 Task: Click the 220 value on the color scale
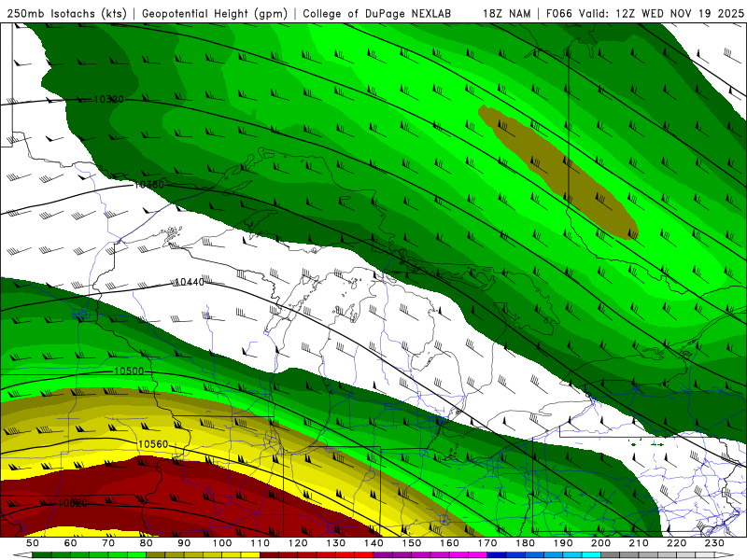(676, 543)
